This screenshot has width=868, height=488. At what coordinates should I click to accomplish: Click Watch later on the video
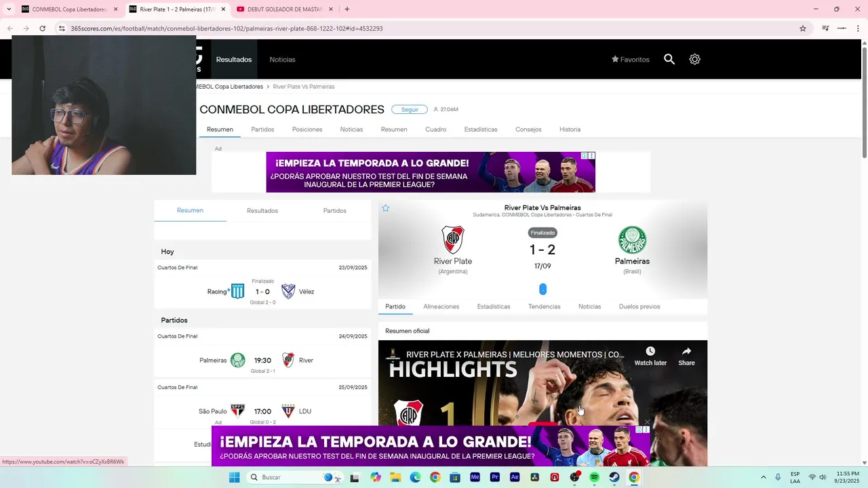click(x=650, y=356)
